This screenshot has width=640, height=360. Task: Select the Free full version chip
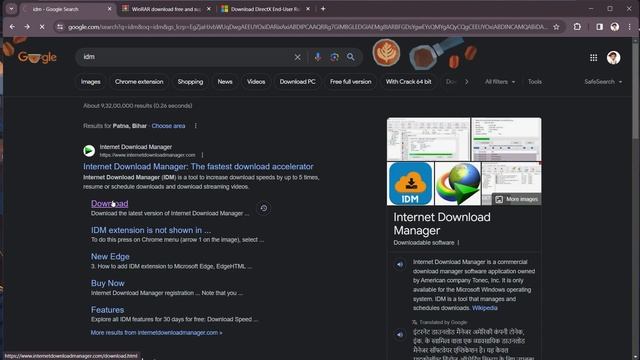coord(351,82)
